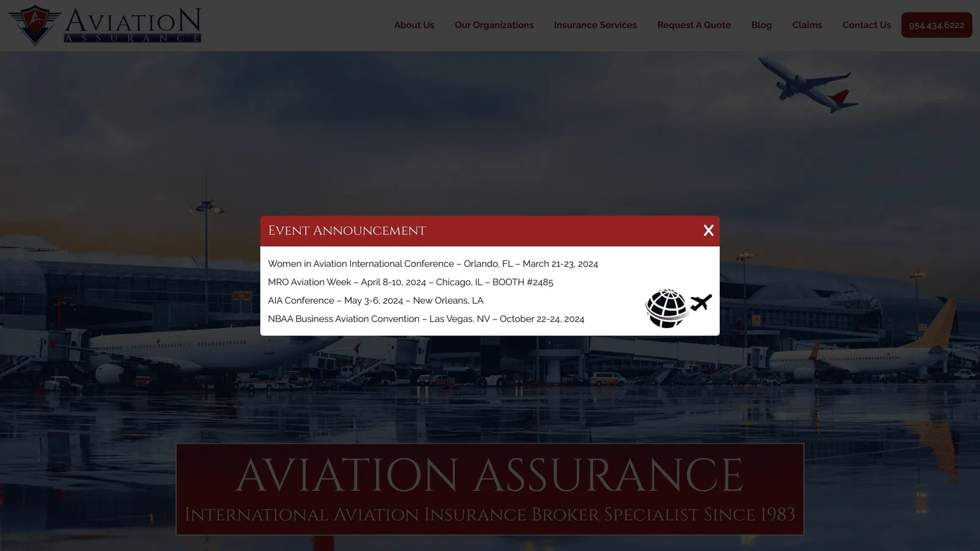The height and width of the screenshot is (551, 980).
Task: Select the AIA Conference New Orleans line
Action: (375, 301)
